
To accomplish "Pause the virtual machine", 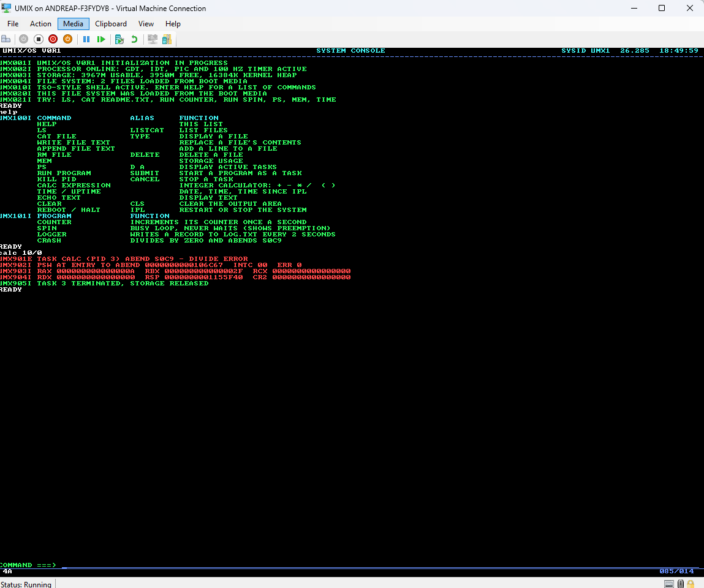I will 86,39.
